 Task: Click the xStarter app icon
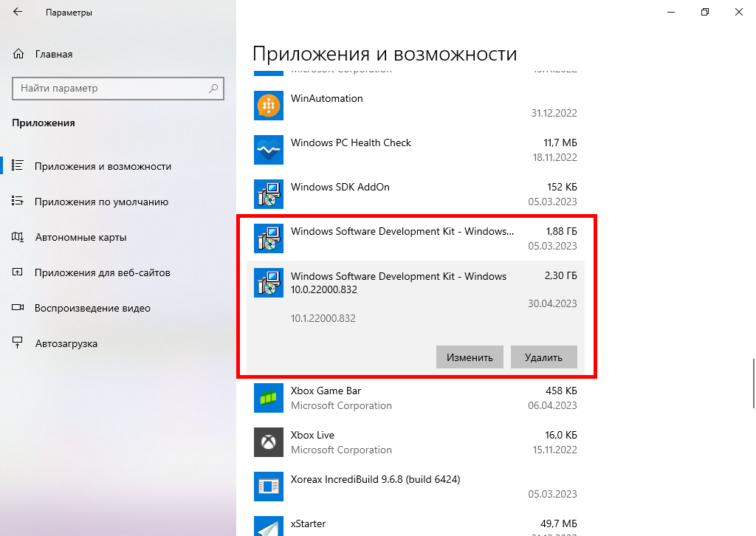click(269, 526)
